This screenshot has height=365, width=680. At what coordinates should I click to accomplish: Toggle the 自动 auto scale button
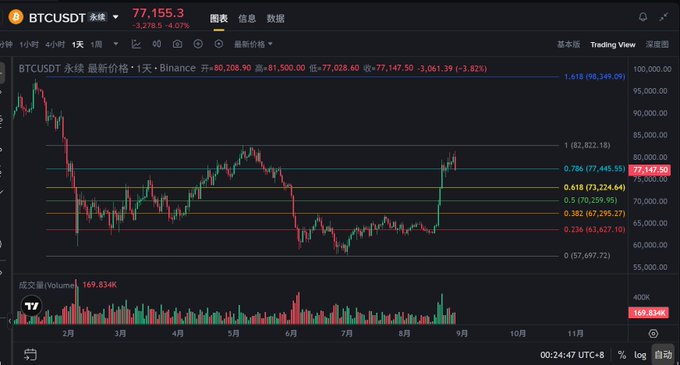click(x=663, y=355)
